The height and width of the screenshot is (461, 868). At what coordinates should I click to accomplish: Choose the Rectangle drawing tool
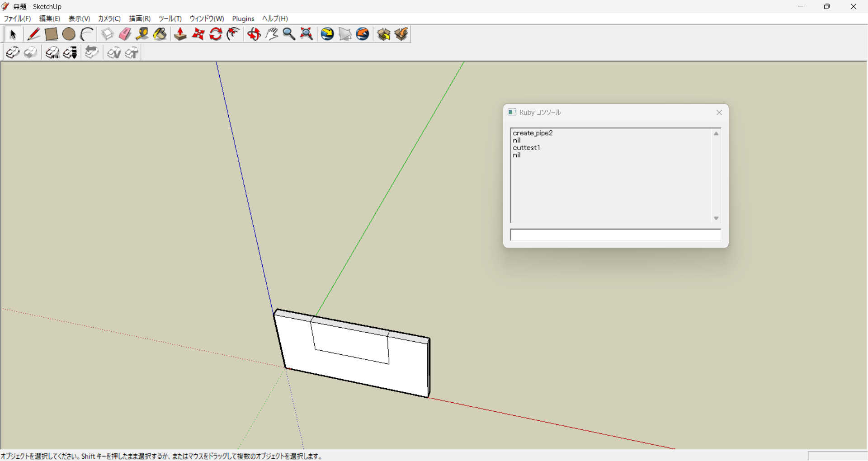51,34
